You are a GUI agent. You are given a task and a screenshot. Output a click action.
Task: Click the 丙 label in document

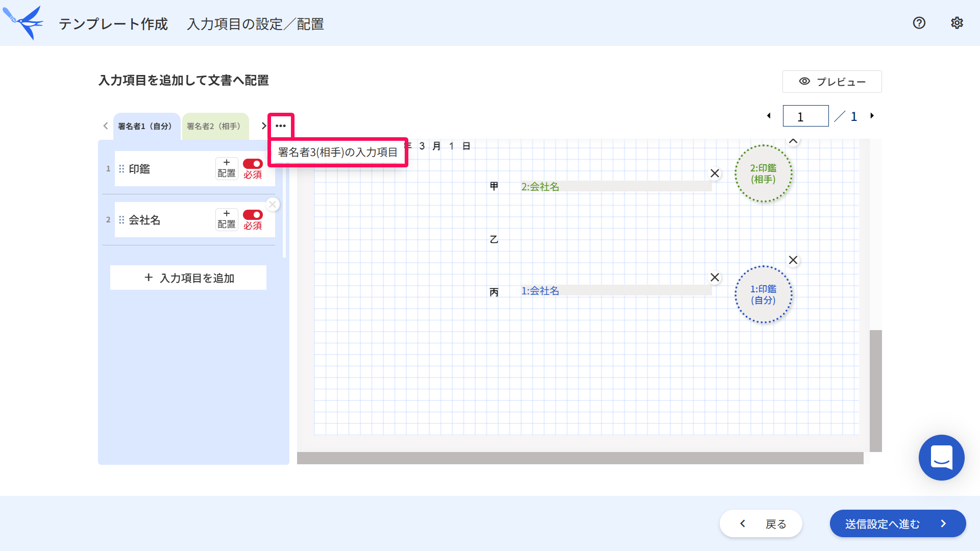494,292
